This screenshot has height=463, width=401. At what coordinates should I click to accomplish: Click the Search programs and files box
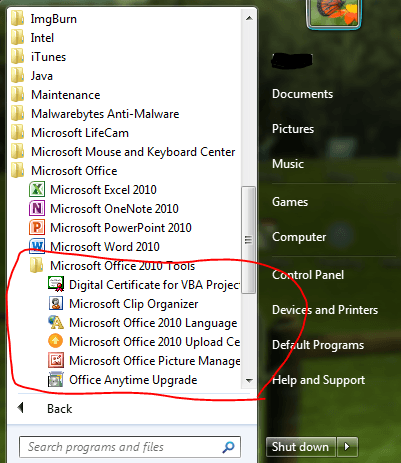point(130,447)
